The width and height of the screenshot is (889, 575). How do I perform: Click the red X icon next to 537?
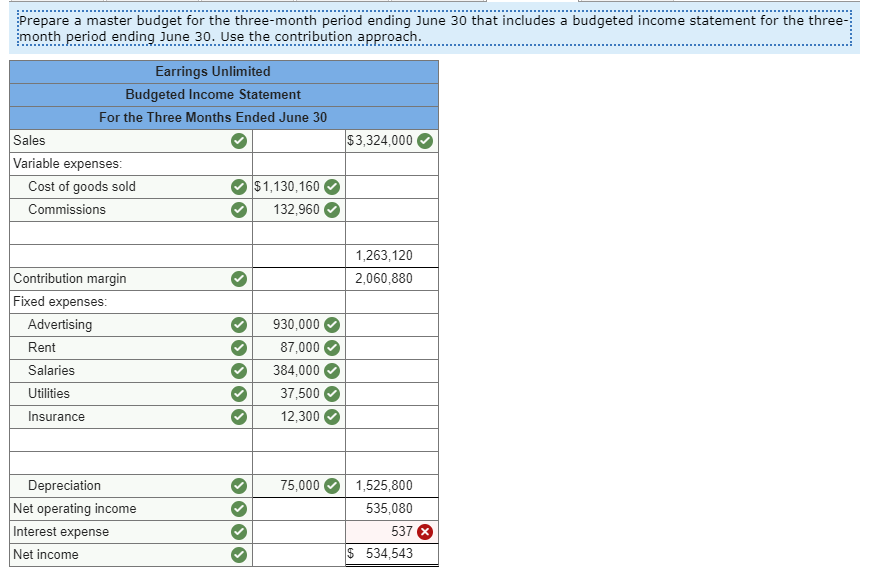tap(425, 532)
